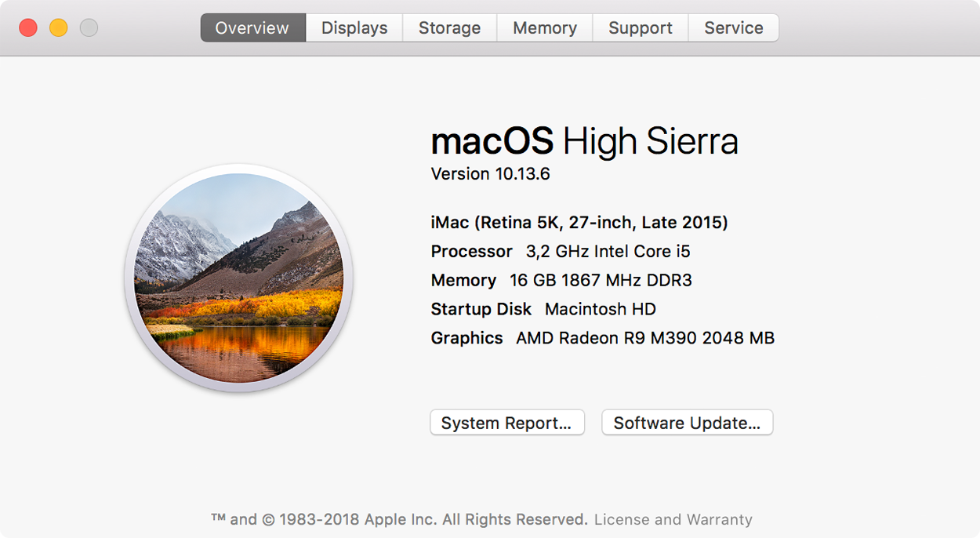Viewport: 980px width, 538px height.
Task: Show the Support tab
Action: [641, 27]
